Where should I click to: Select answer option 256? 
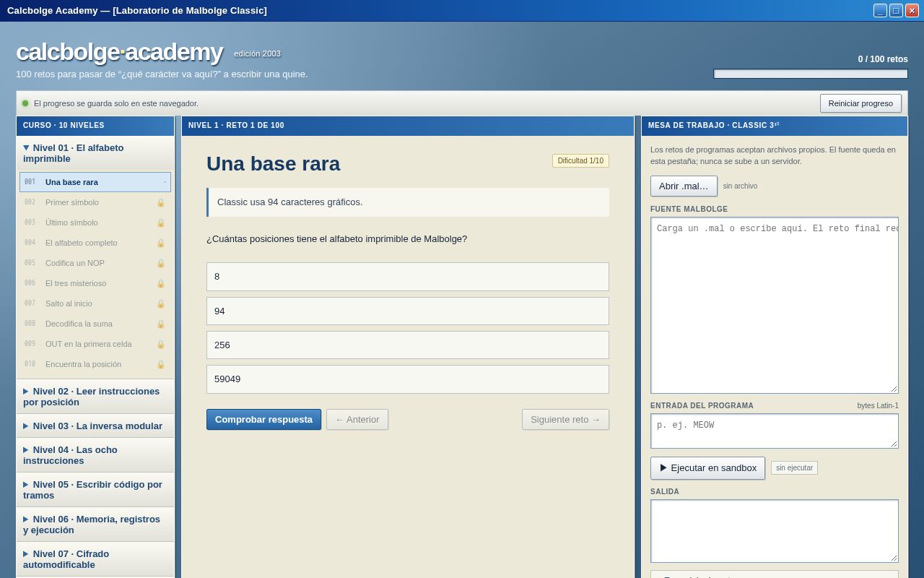(408, 345)
